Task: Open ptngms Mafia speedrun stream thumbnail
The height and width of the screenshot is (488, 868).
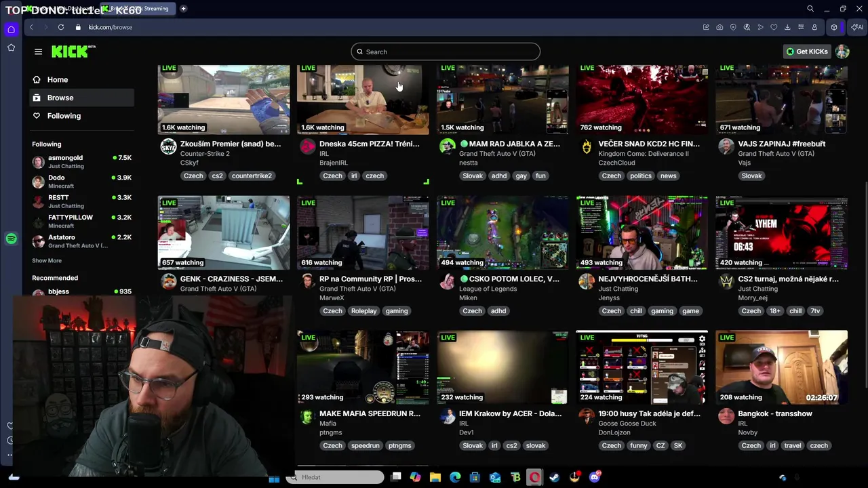Action: click(363, 367)
